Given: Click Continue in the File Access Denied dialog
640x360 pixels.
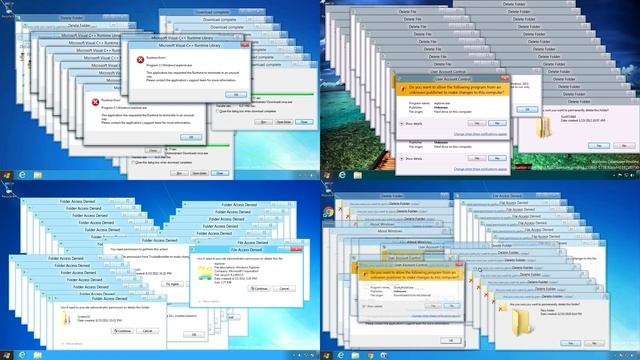Looking at the screenshot, I should pyautogui.click(x=259, y=289).
